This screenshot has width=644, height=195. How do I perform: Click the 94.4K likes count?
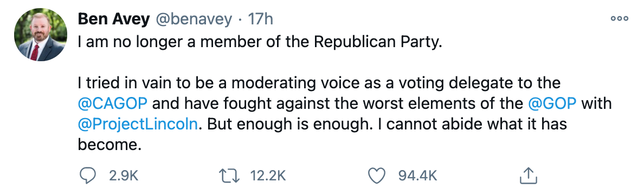coord(417,176)
